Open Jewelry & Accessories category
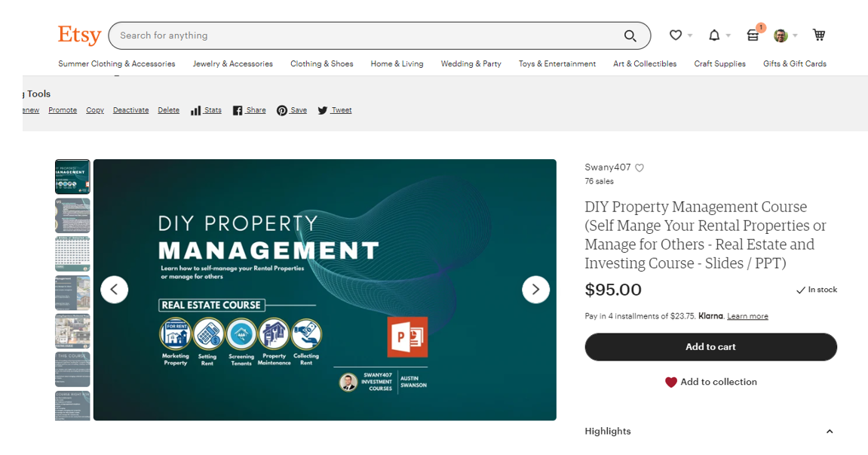868x455 pixels. 232,63
